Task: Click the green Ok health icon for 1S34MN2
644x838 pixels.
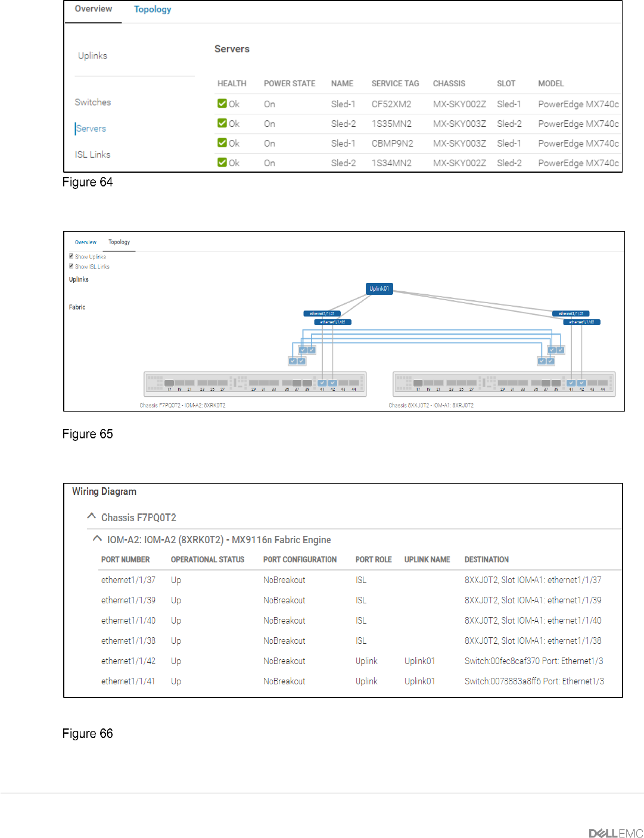Action: tap(222, 163)
